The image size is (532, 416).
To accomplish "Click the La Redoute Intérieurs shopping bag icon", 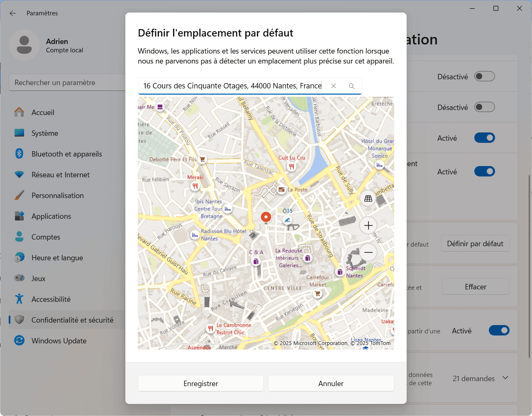I will tap(307, 258).
